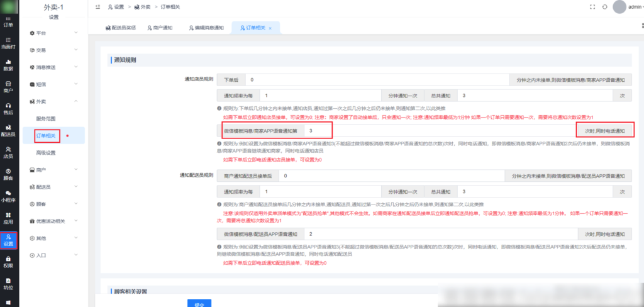Click the 通知规则 section heading
644x307 pixels.
(x=125, y=60)
